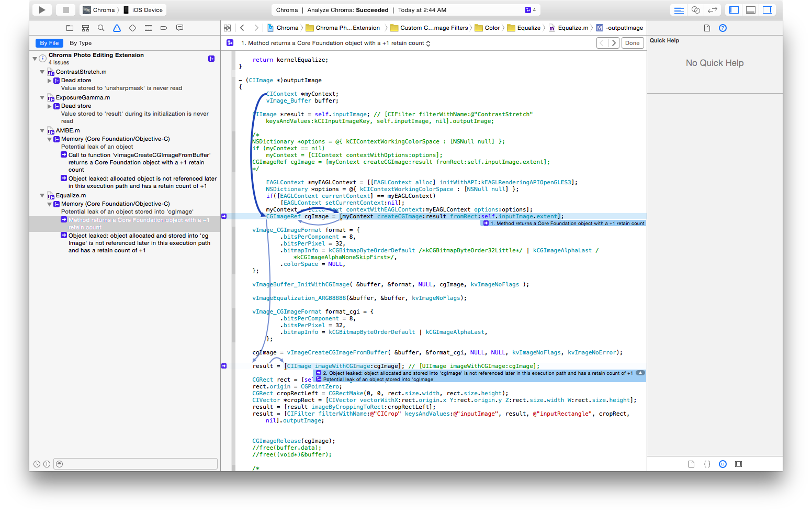Open the analyzer step popup menu
Viewport: 812px width, 513px height.
(335, 43)
